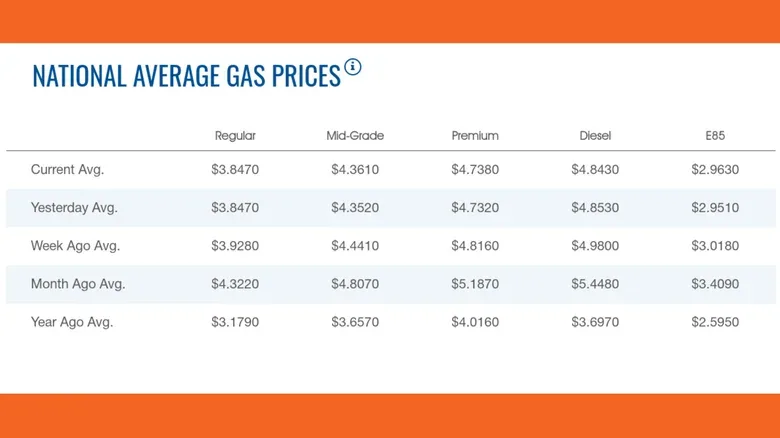Screen dimensions: 780x438
Task: Click the Yesterday Avg. row label
Action: pyautogui.click(x=74, y=208)
